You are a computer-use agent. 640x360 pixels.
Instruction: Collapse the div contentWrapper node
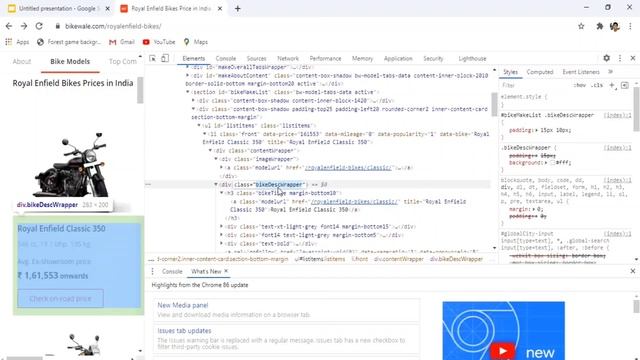211,151
